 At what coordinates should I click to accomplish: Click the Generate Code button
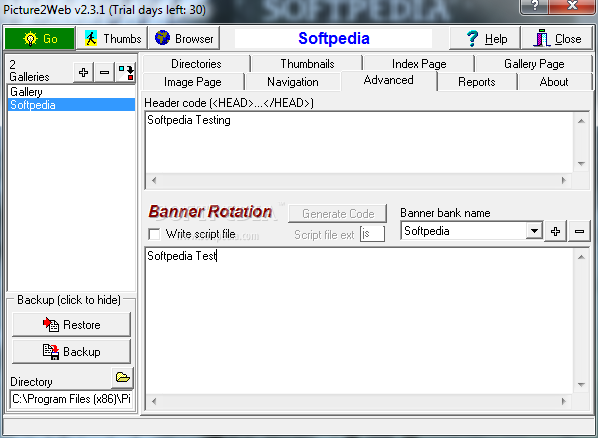(338, 214)
